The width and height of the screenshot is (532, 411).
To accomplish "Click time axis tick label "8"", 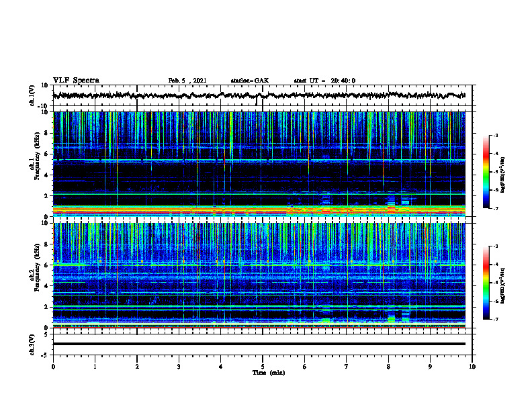I will [388, 367].
